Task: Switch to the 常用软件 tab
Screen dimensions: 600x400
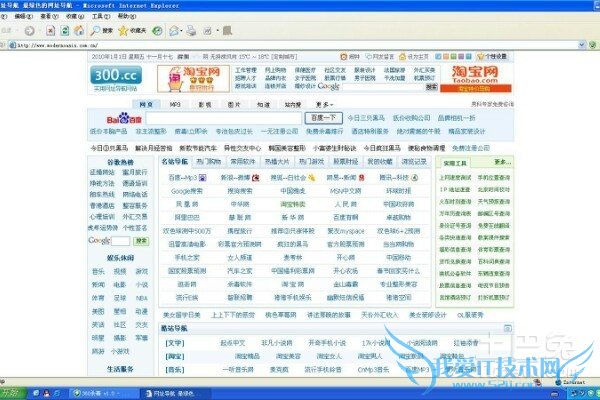Action: coord(243,162)
